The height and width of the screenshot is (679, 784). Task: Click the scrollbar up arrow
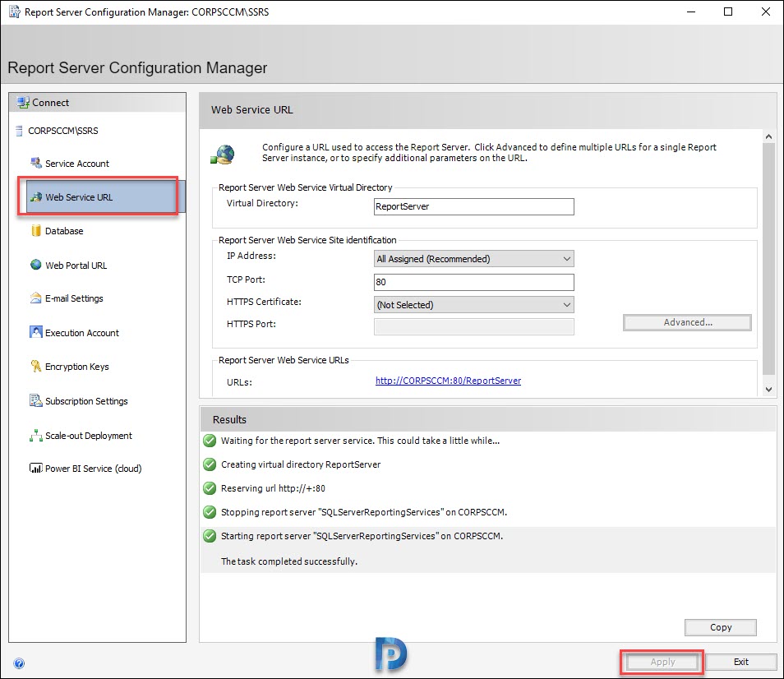click(768, 136)
